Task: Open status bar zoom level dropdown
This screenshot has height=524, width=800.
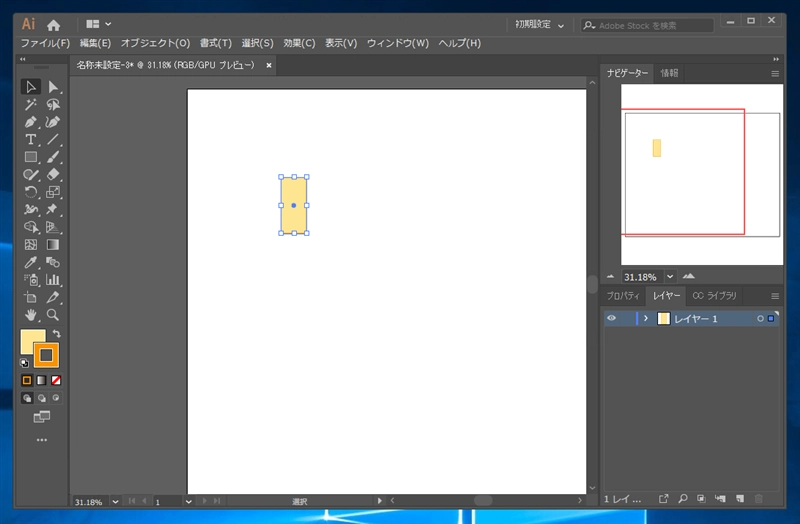Action: click(115, 502)
